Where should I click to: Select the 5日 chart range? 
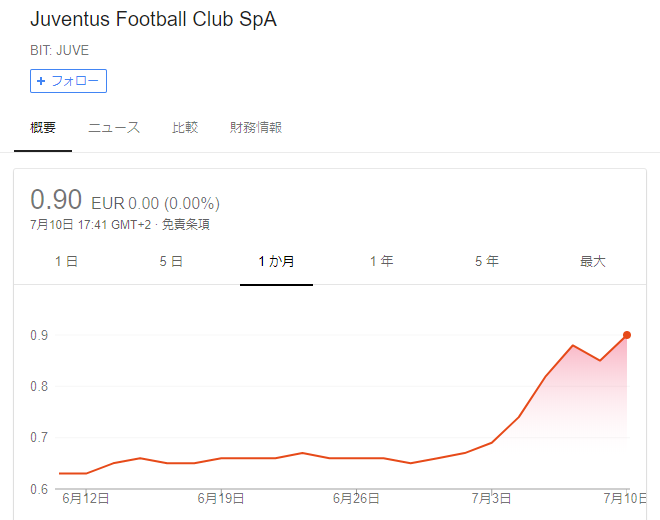coord(171,261)
